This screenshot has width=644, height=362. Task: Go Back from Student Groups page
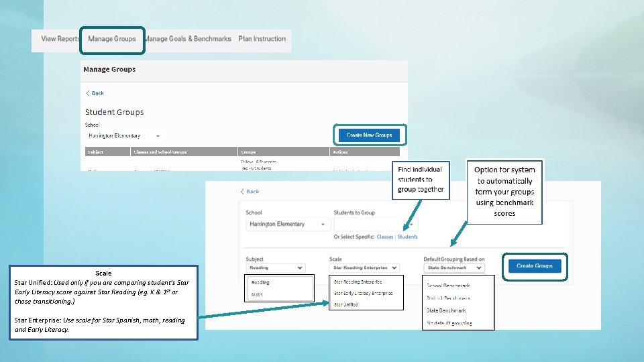coord(95,93)
